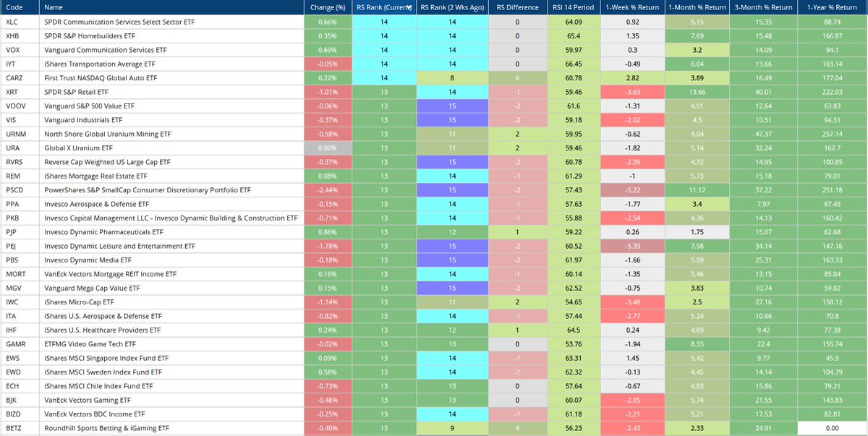Select the PSCD ticker code
The image size is (868, 436).
click(14, 190)
